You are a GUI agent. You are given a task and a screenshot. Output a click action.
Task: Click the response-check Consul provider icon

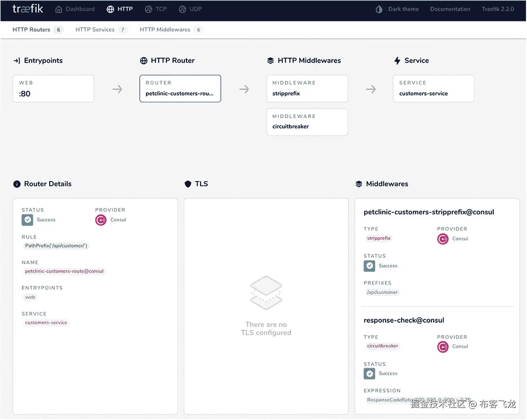coord(443,347)
